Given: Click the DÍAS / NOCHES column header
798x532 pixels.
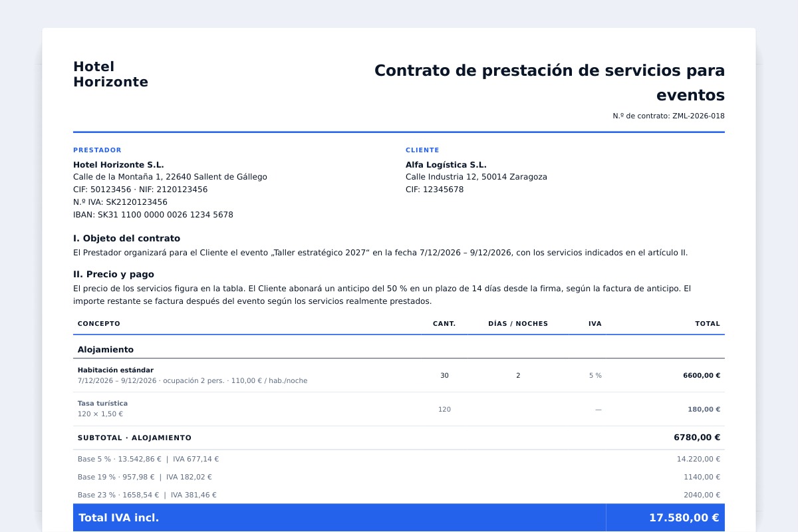Looking at the screenshot, I should point(518,324).
